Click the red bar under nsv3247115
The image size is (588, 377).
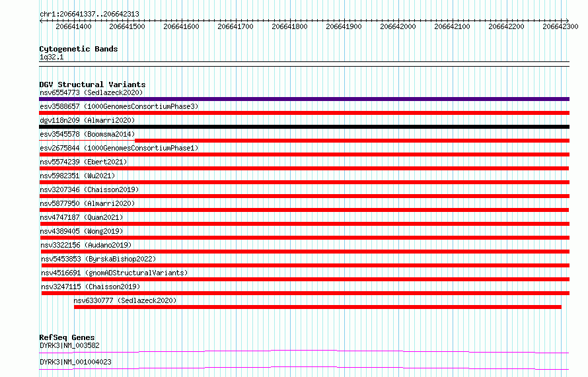coord(305,293)
